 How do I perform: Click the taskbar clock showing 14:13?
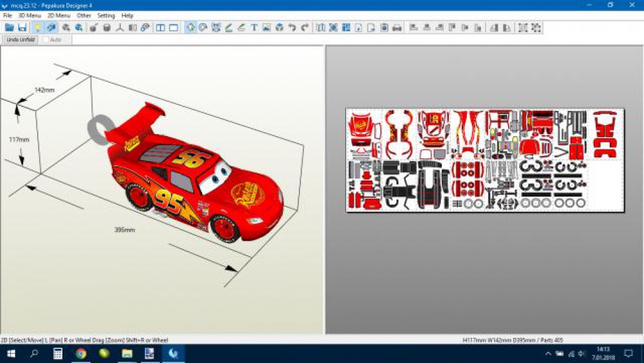pos(603,353)
